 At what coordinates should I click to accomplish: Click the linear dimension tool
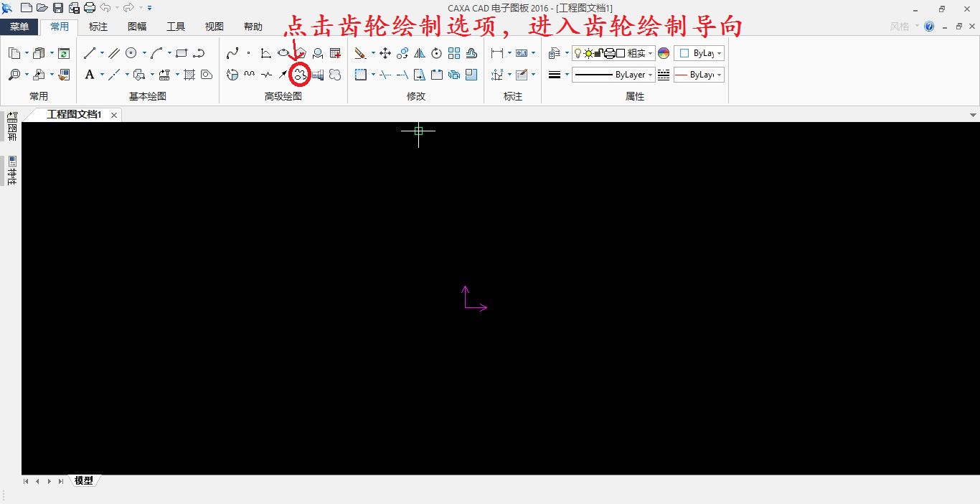click(x=497, y=53)
